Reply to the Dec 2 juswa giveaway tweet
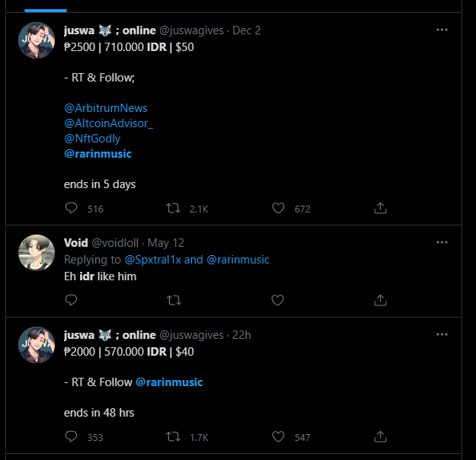This screenshot has height=460, width=476. [72, 208]
